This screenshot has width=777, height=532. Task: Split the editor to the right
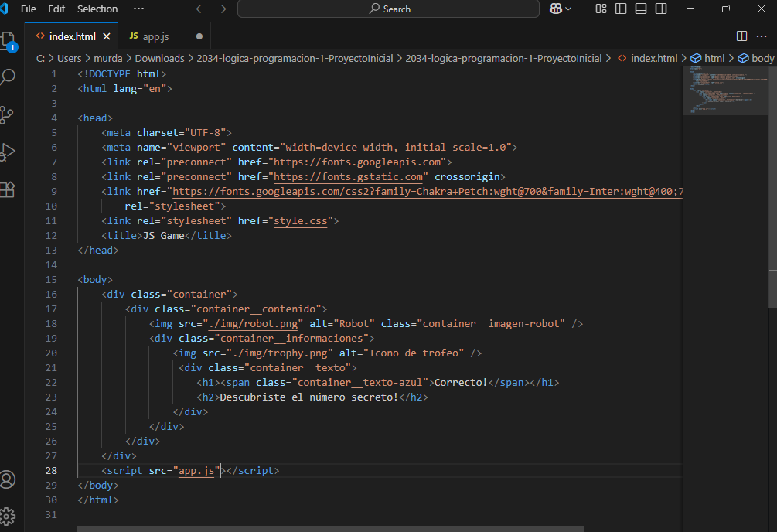point(741,36)
